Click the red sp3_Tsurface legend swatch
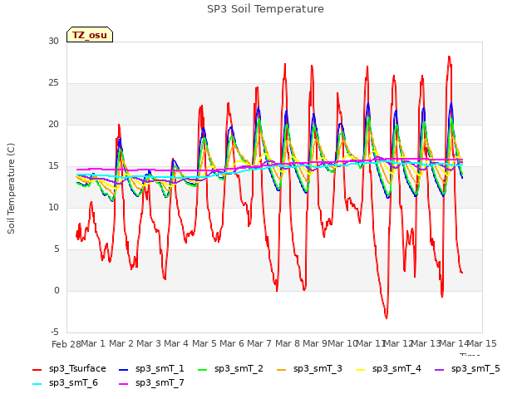 [37, 369]
